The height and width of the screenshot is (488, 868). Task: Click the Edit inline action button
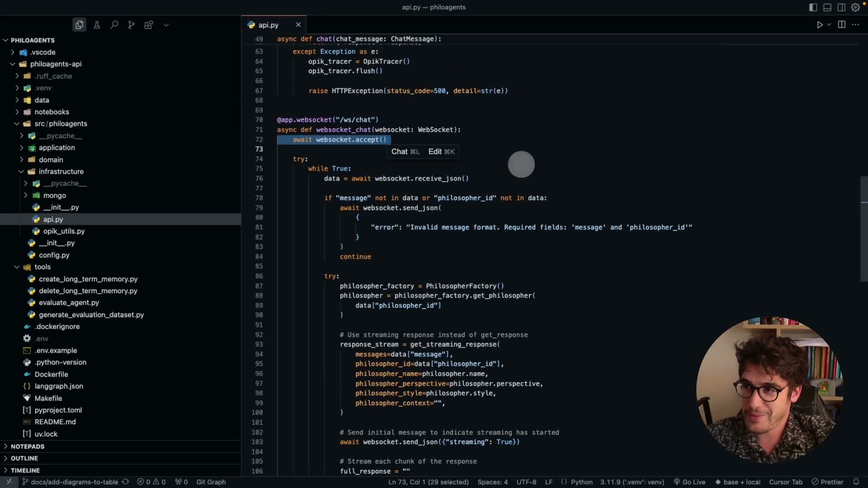[x=441, y=152]
